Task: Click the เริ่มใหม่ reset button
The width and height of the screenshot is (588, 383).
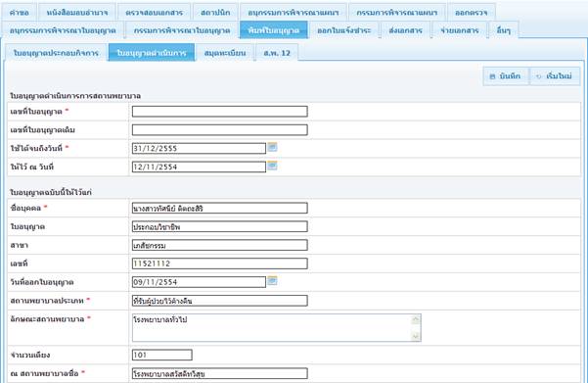Action: coord(555,76)
